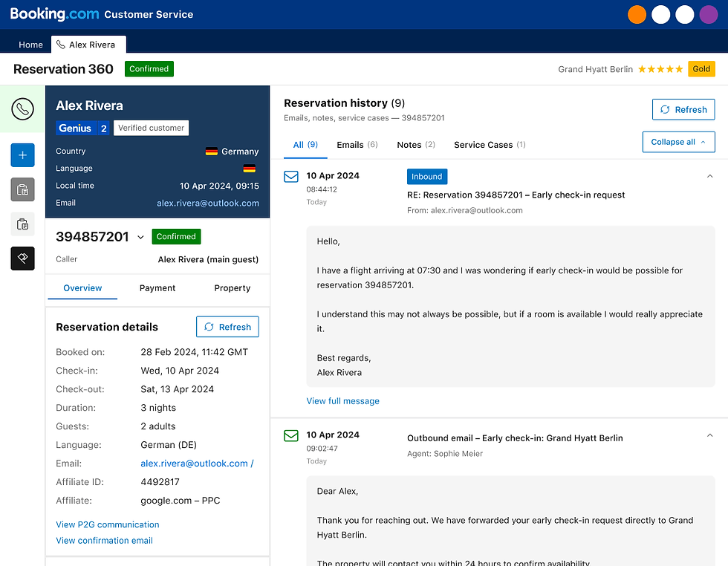
Task: Click the German flag next to Language
Action: pos(250,169)
